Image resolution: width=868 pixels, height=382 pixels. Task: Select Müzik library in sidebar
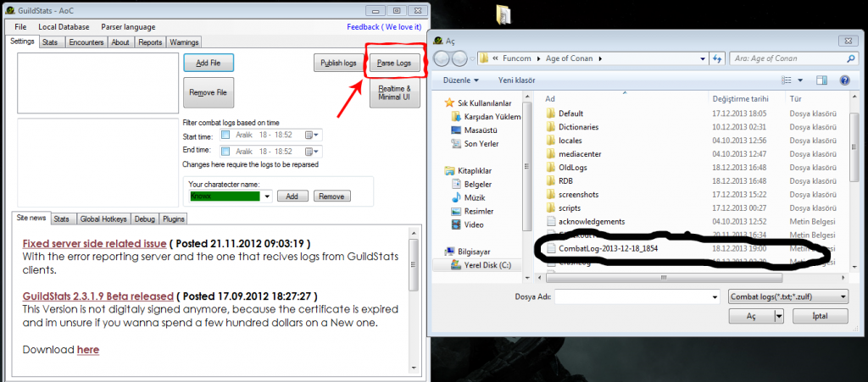point(473,197)
